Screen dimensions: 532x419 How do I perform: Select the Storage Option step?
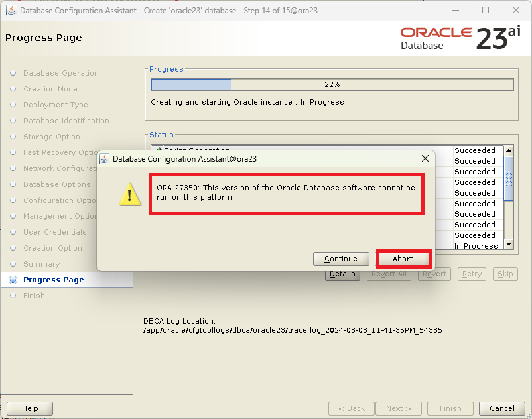tap(52, 137)
